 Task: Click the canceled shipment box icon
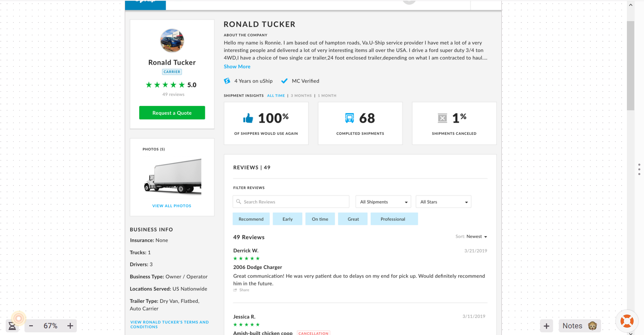pyautogui.click(x=442, y=118)
